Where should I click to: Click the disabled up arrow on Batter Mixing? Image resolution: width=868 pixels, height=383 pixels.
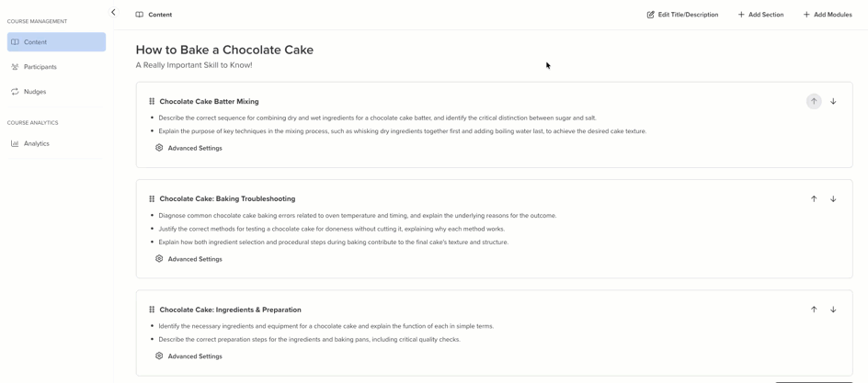pos(814,101)
